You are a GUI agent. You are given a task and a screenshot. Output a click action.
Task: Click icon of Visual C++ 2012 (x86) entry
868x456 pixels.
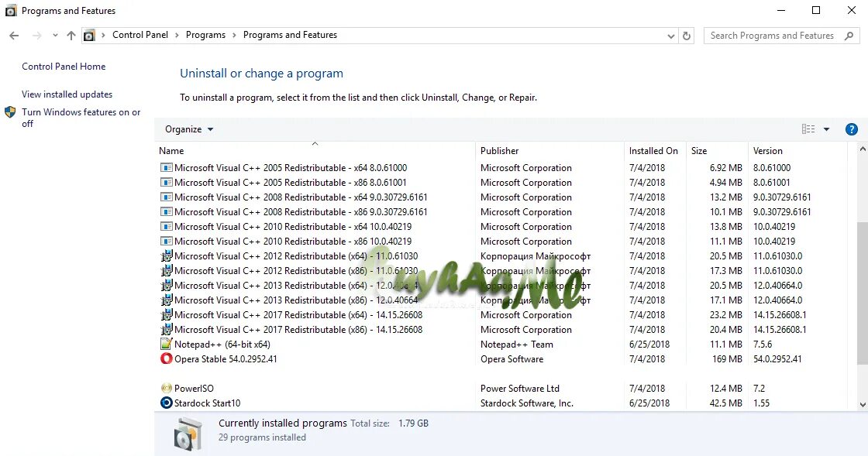[x=166, y=271]
